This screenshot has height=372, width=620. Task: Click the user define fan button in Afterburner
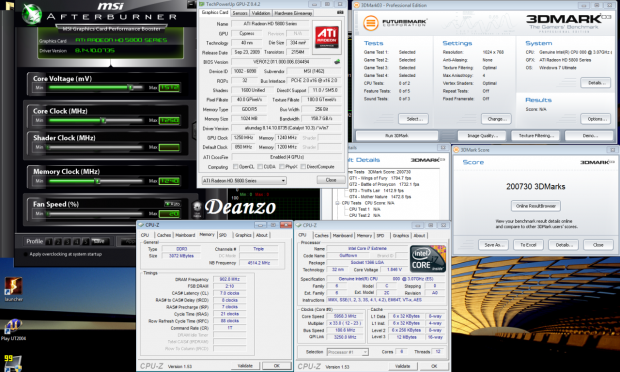[197, 209]
